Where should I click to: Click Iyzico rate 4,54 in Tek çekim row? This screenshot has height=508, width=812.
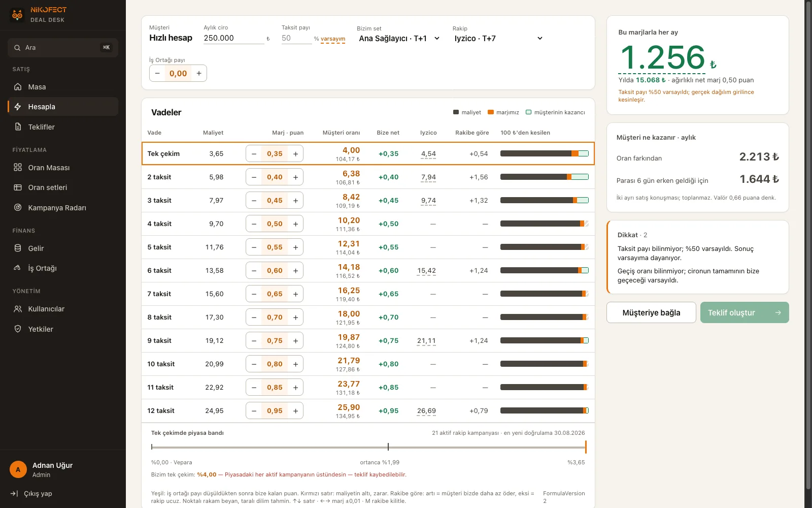point(428,154)
